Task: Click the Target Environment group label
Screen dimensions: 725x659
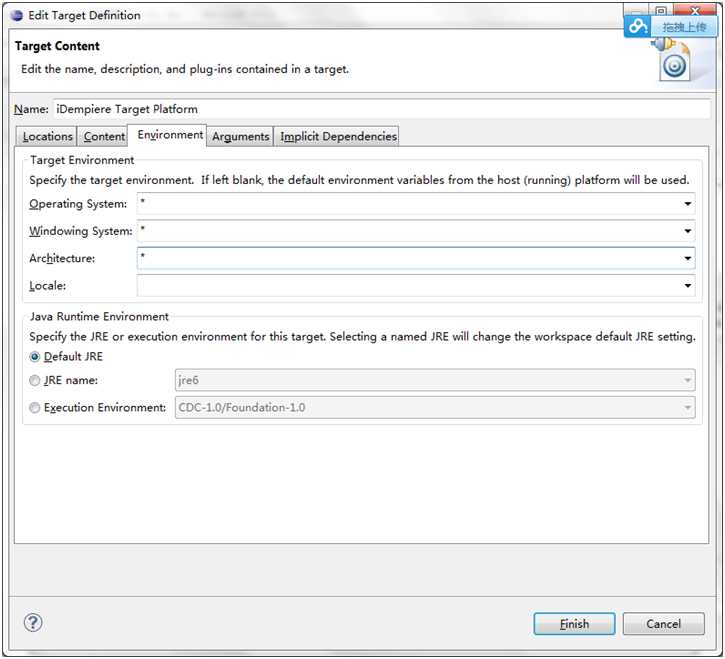Action: [82, 160]
